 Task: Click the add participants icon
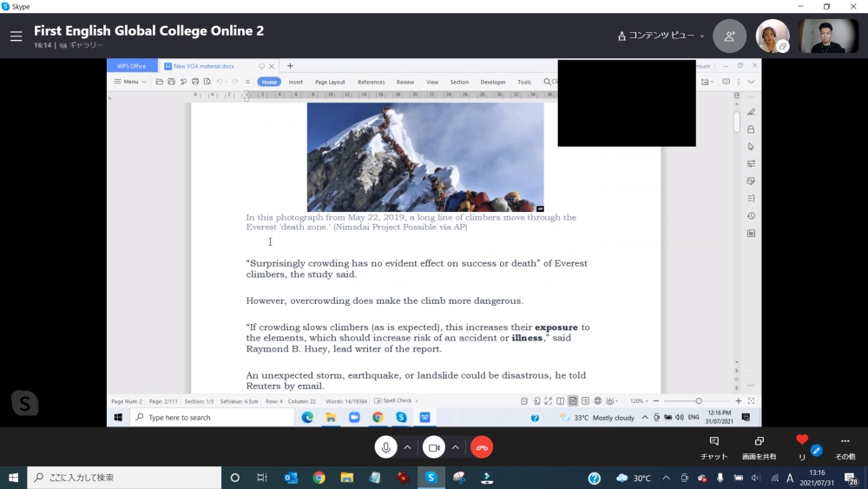[729, 36]
